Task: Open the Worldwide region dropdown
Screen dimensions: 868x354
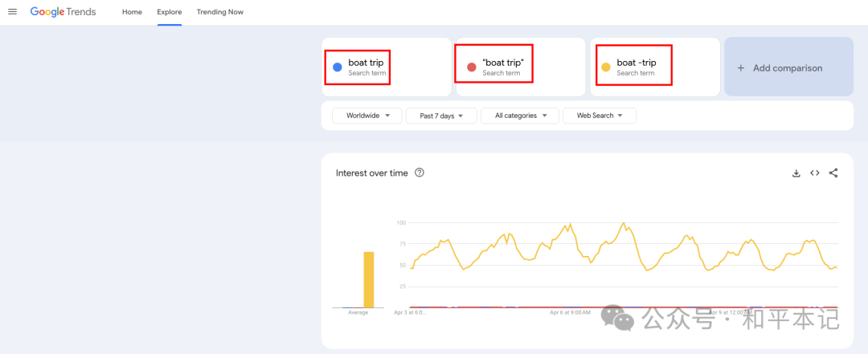Action: [367, 116]
